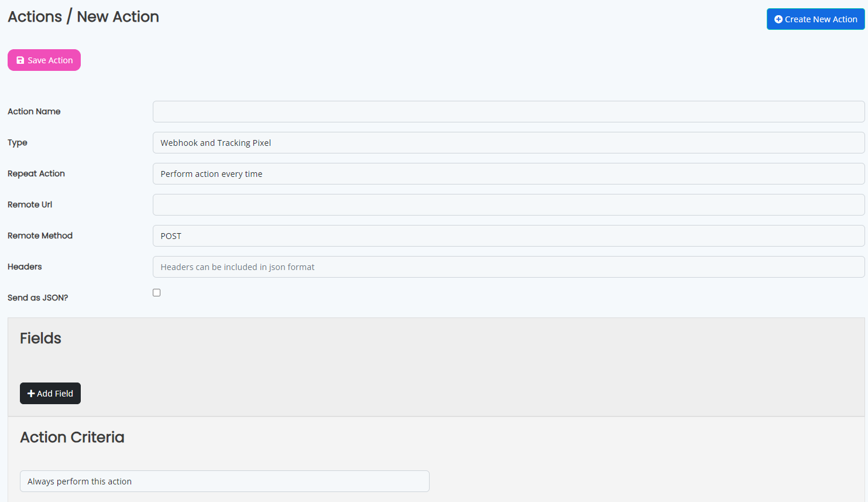Click the Type label
Viewport: 868px width, 502px height.
pos(18,142)
